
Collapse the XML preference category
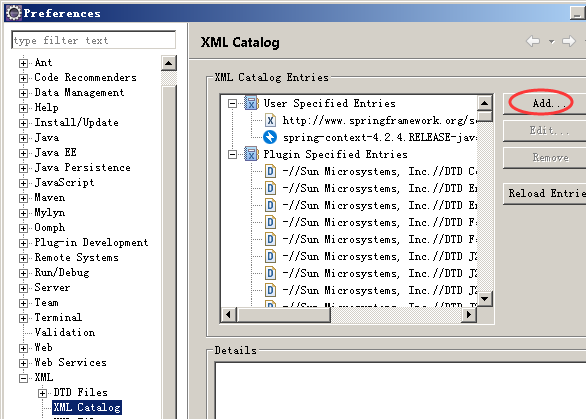(x=23, y=378)
